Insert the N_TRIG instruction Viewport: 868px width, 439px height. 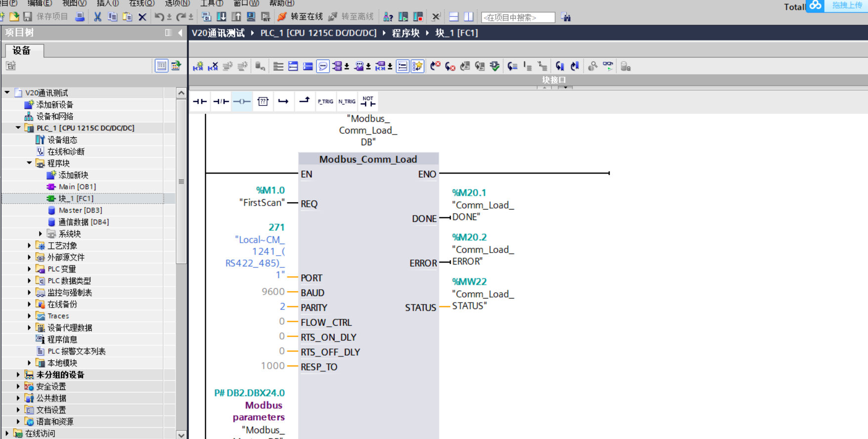pos(347,101)
